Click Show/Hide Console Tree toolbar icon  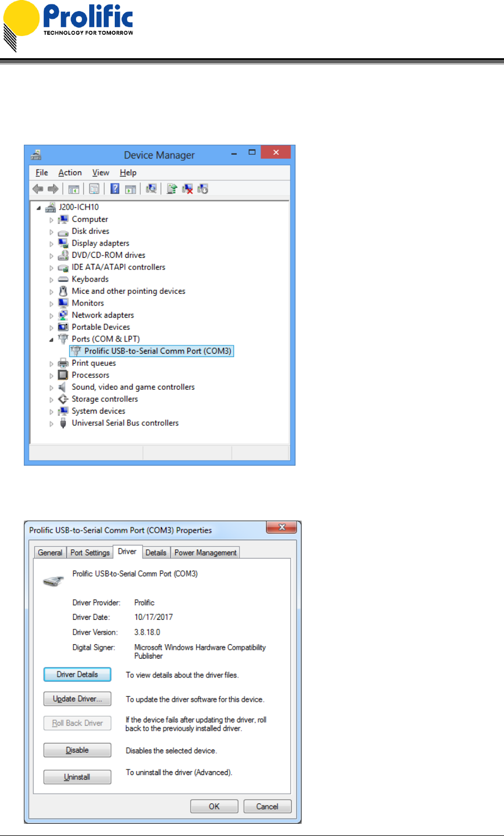point(74,189)
